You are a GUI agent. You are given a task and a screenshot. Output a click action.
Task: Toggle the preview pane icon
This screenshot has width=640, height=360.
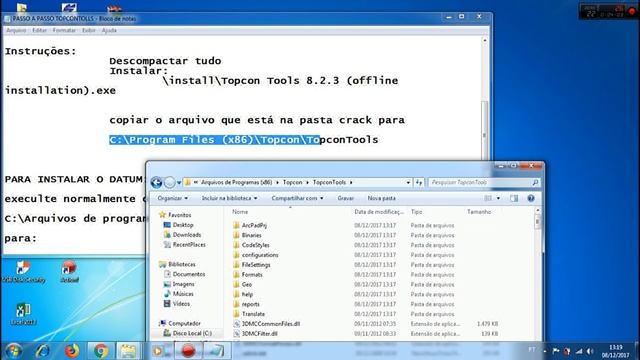click(x=514, y=198)
